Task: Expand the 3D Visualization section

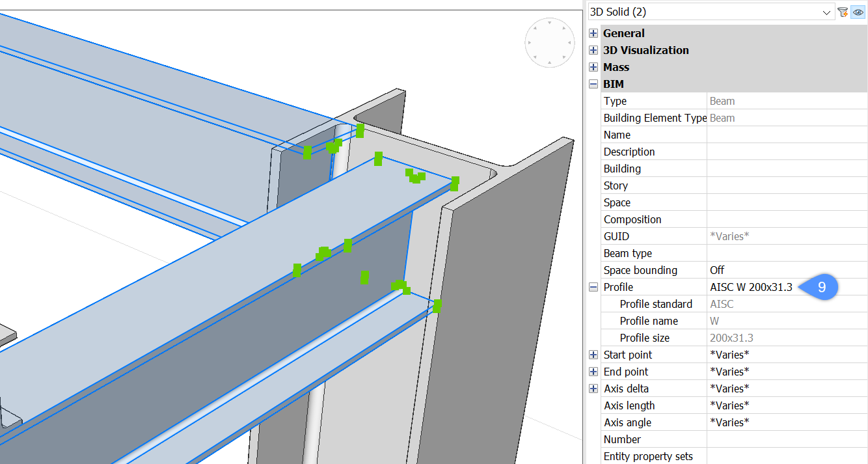Action: [x=593, y=50]
